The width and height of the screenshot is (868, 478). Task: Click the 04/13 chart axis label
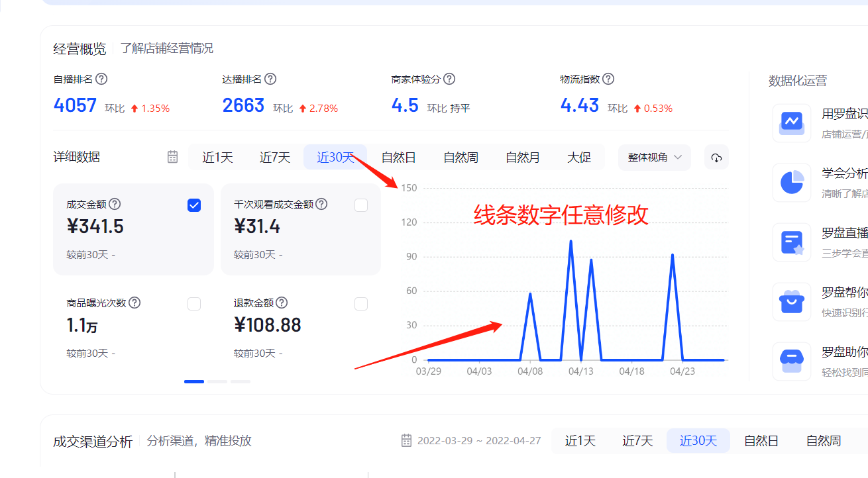pyautogui.click(x=580, y=371)
